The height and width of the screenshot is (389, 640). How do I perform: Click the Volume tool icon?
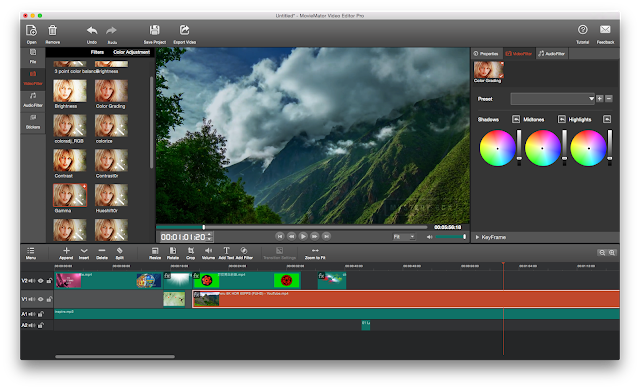[208, 251]
